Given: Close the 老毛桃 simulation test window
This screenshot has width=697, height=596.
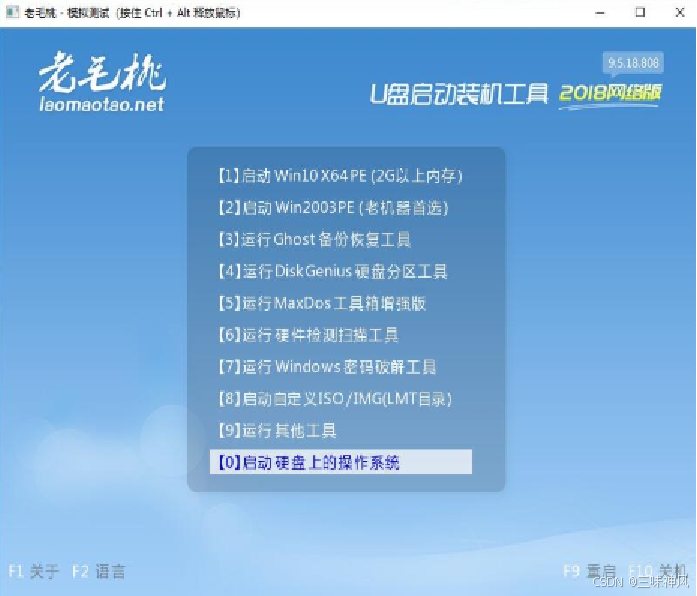Looking at the screenshot, I should [x=680, y=12].
